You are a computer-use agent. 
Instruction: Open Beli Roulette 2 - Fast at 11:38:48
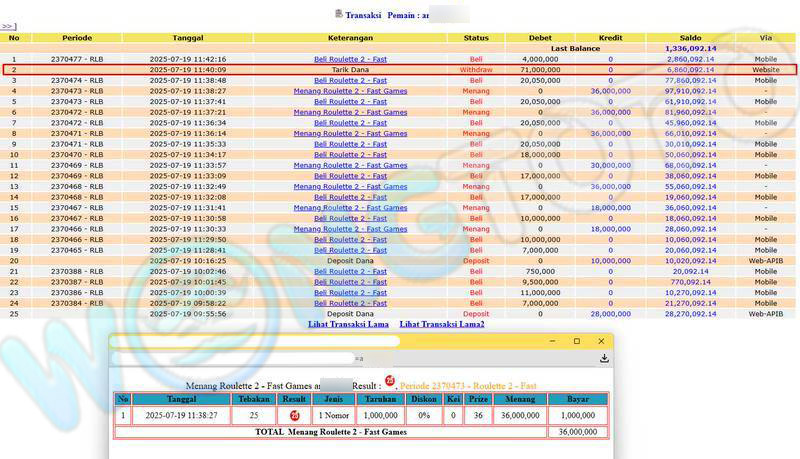350,81
